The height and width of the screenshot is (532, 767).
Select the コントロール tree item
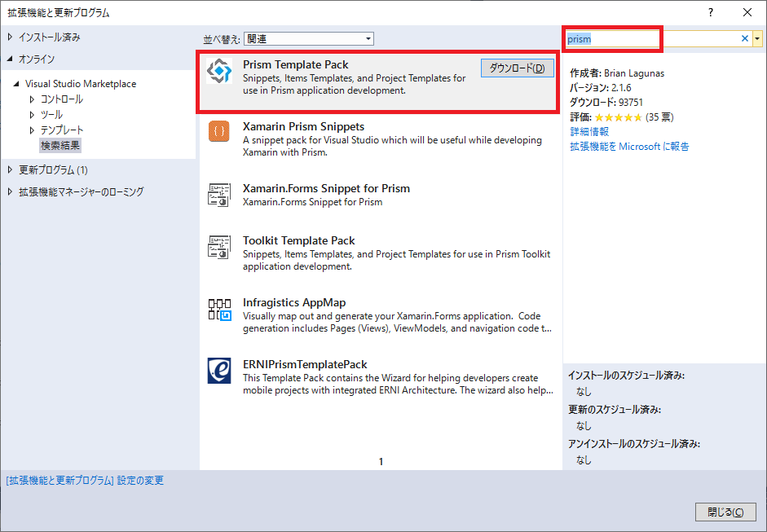pyautogui.click(x=62, y=99)
